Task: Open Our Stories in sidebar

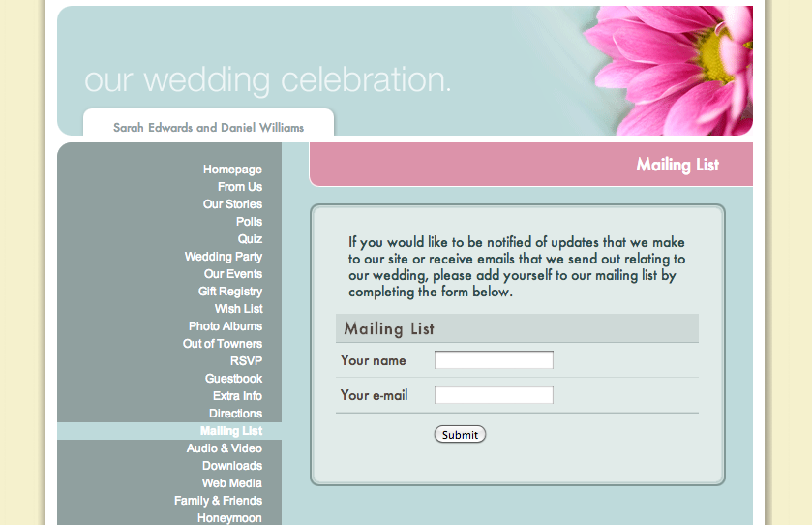Action: (x=232, y=204)
